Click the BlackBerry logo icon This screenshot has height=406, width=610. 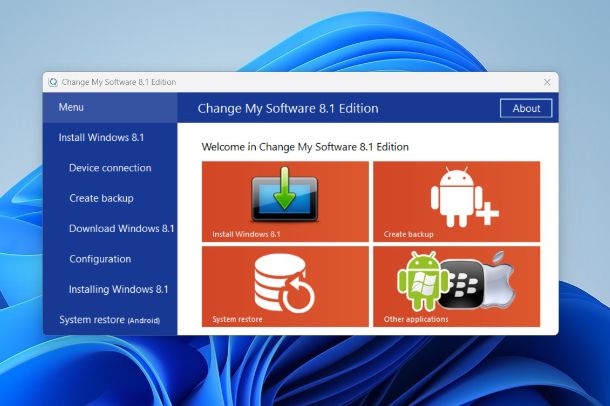[463, 284]
